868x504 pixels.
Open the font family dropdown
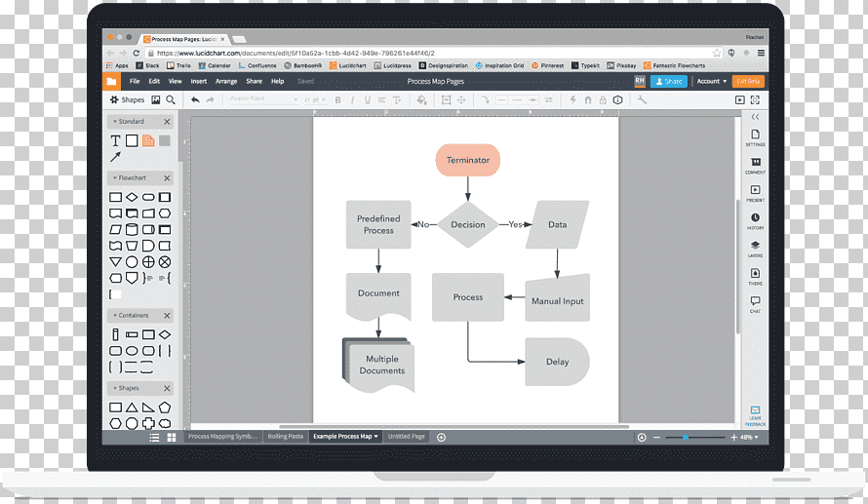pyautogui.click(x=263, y=99)
